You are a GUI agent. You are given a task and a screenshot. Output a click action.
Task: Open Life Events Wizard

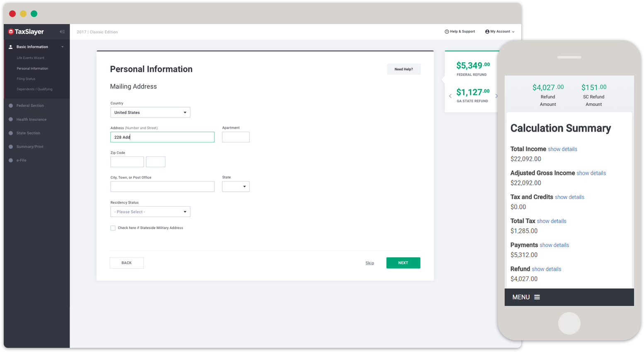(x=30, y=58)
